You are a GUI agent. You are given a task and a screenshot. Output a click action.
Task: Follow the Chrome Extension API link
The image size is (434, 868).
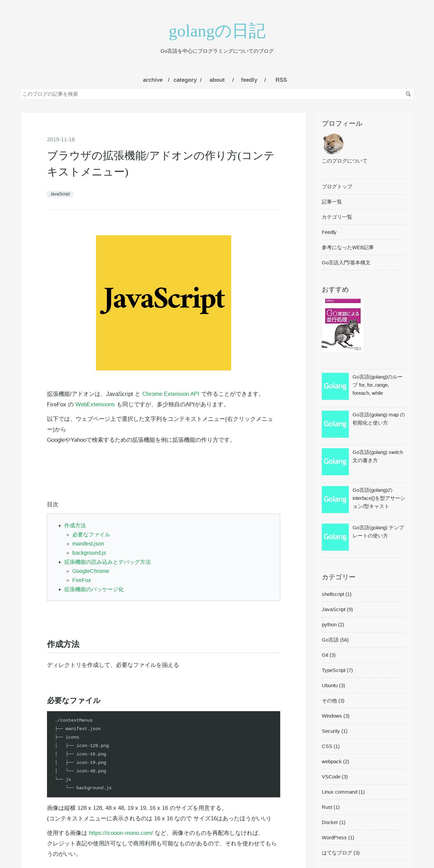coord(171,394)
